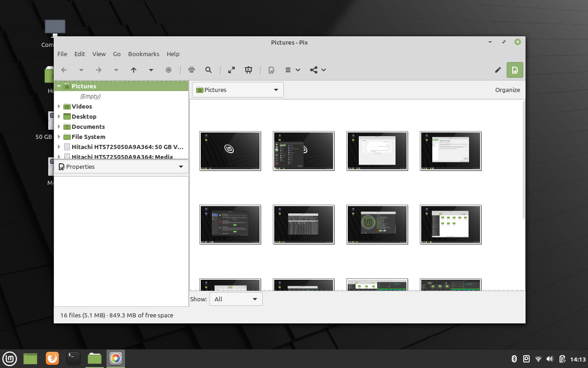The width and height of the screenshot is (588, 368).
Task: Open the Help menu
Action: (173, 54)
